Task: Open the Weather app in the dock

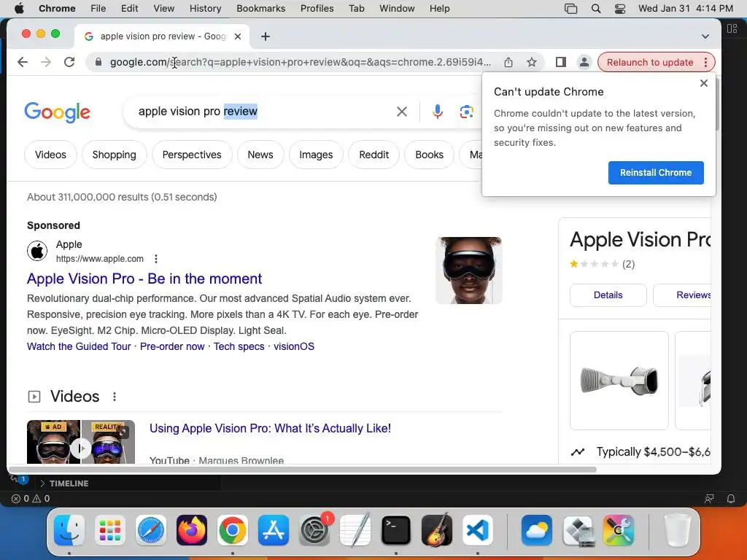Action: click(x=537, y=530)
